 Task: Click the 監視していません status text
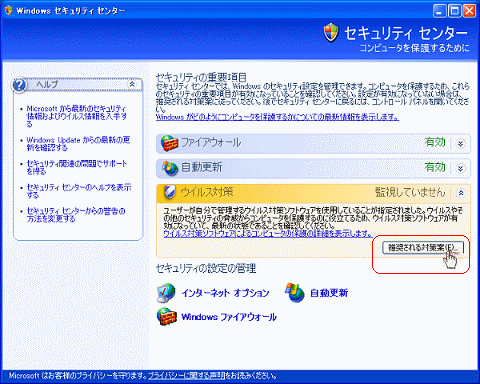coord(410,192)
